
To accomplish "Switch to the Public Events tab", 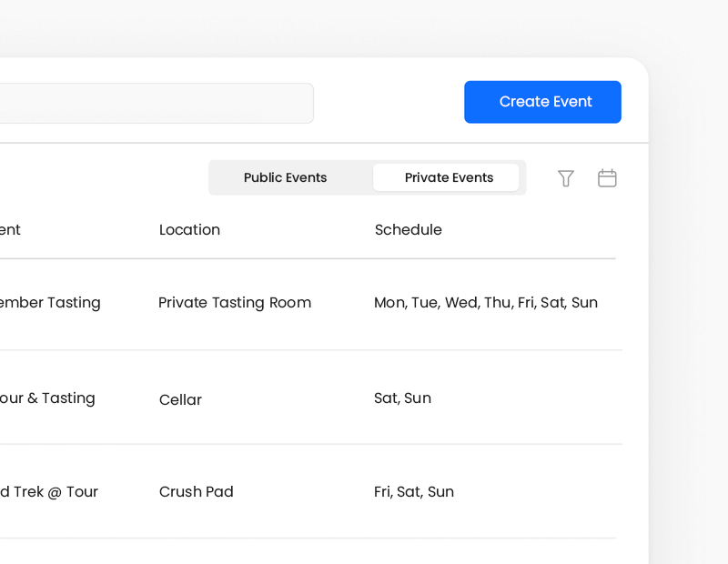I will coord(286,178).
